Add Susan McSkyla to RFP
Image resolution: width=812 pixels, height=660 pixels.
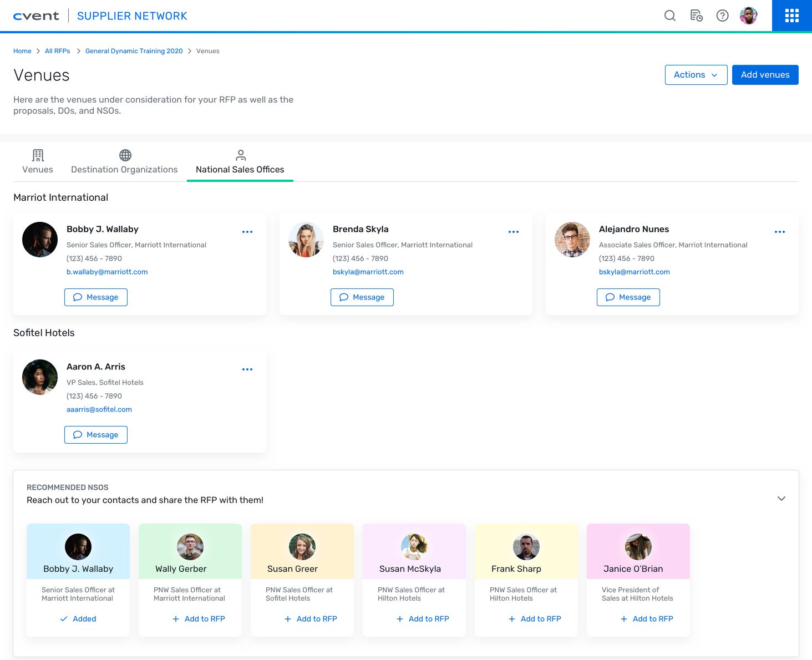[423, 619]
